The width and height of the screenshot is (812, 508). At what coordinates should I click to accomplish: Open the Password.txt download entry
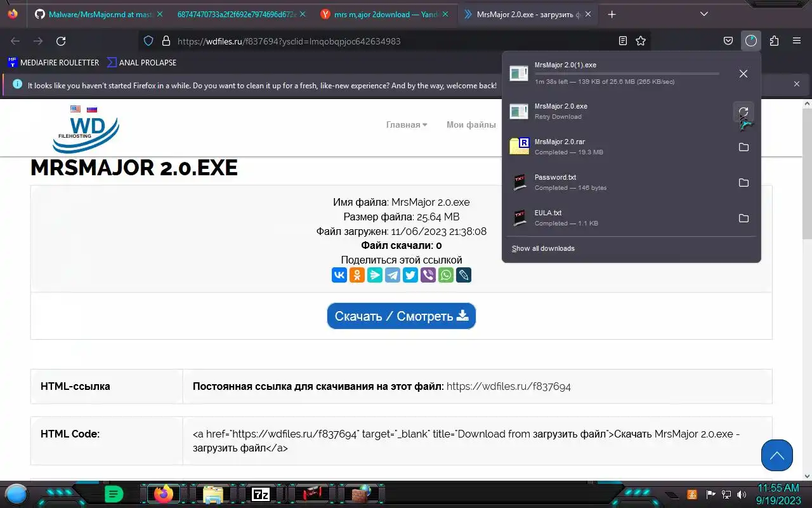pyautogui.click(x=619, y=182)
